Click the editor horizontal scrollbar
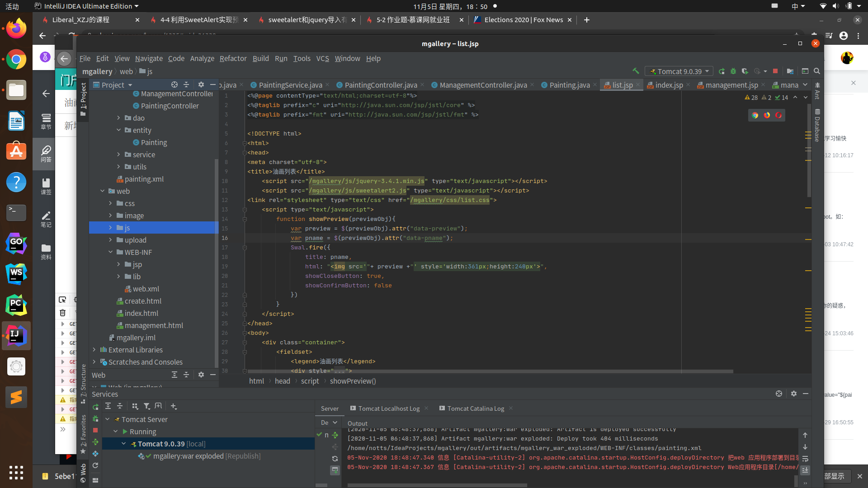Screen dimensions: 868x488 tap(490, 371)
